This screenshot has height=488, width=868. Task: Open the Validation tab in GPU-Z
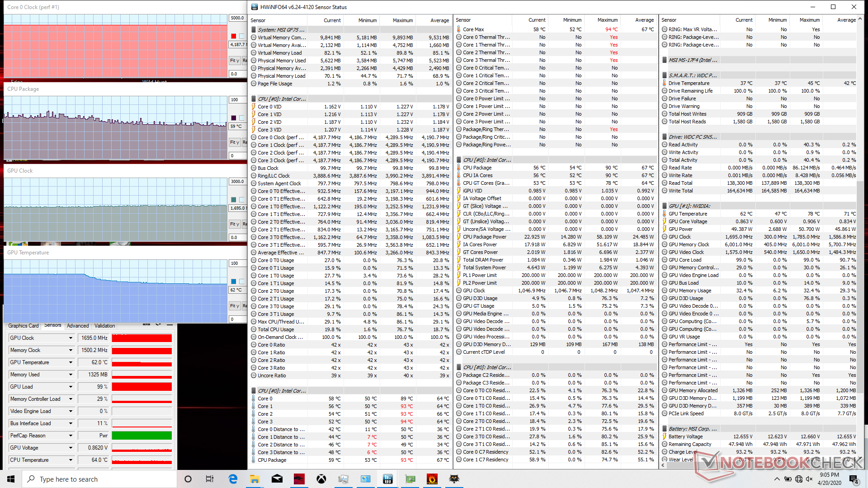[104, 326]
